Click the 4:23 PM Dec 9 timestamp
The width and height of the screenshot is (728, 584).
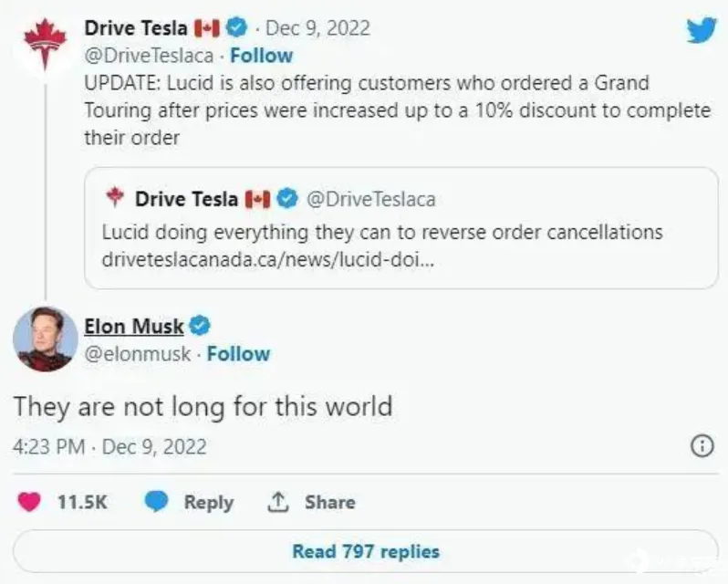pos(109,446)
